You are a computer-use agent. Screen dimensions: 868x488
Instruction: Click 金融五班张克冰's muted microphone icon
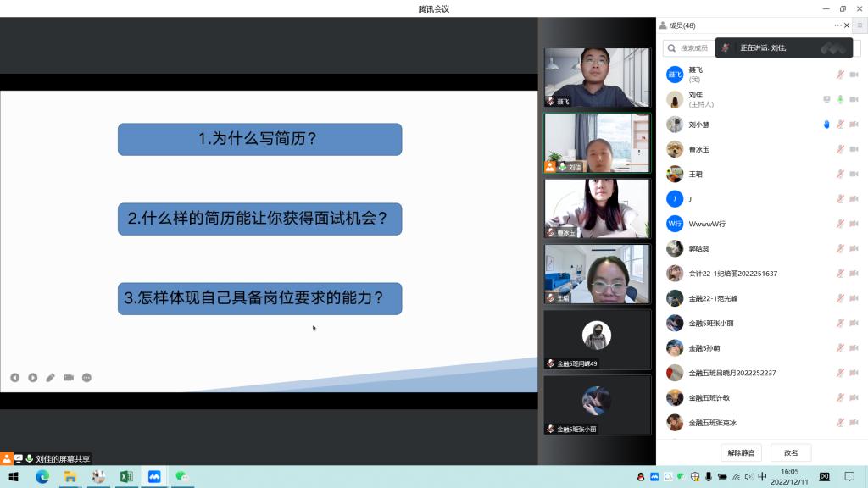[x=840, y=423]
